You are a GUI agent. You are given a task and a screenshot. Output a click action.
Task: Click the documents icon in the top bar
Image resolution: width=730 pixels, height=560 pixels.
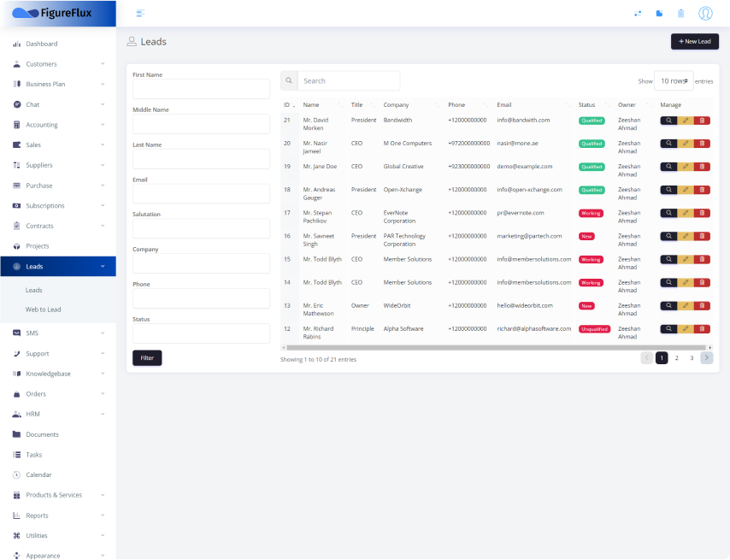tap(659, 13)
